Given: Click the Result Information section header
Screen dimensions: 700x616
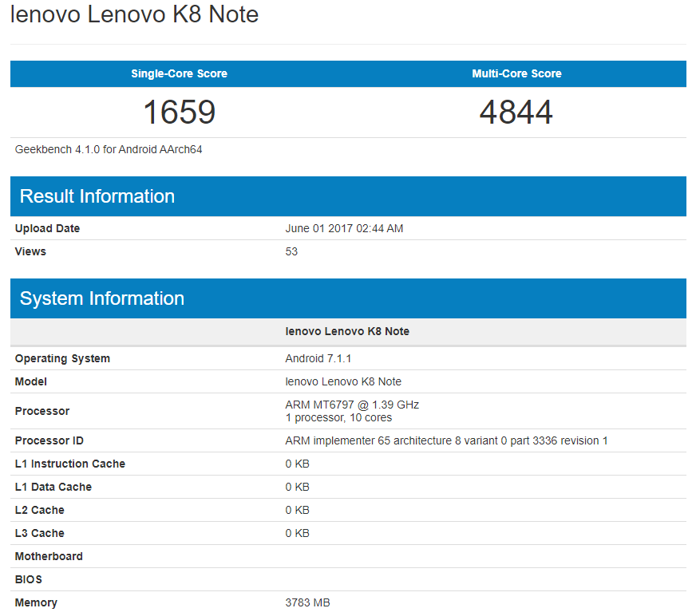Looking at the screenshot, I should point(348,196).
